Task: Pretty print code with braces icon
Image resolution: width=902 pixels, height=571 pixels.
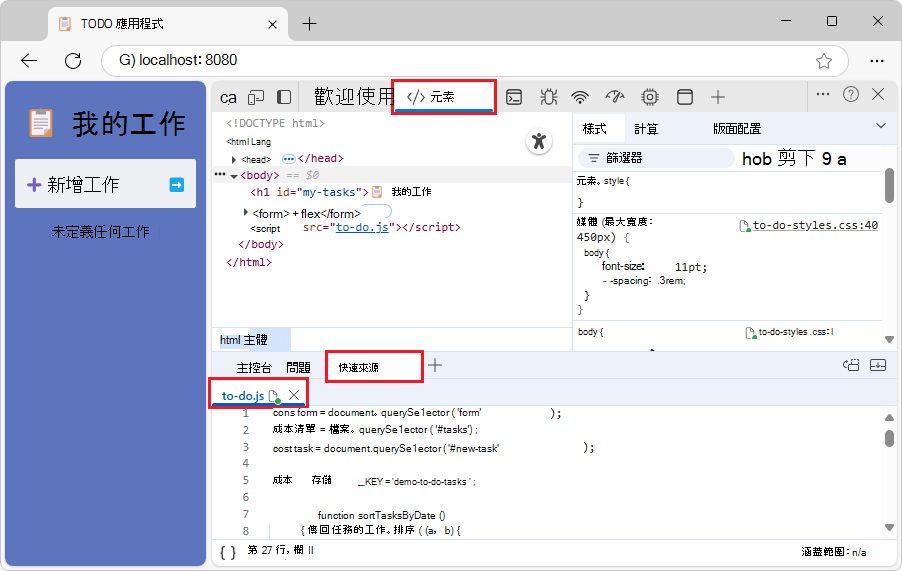Action: click(x=228, y=553)
